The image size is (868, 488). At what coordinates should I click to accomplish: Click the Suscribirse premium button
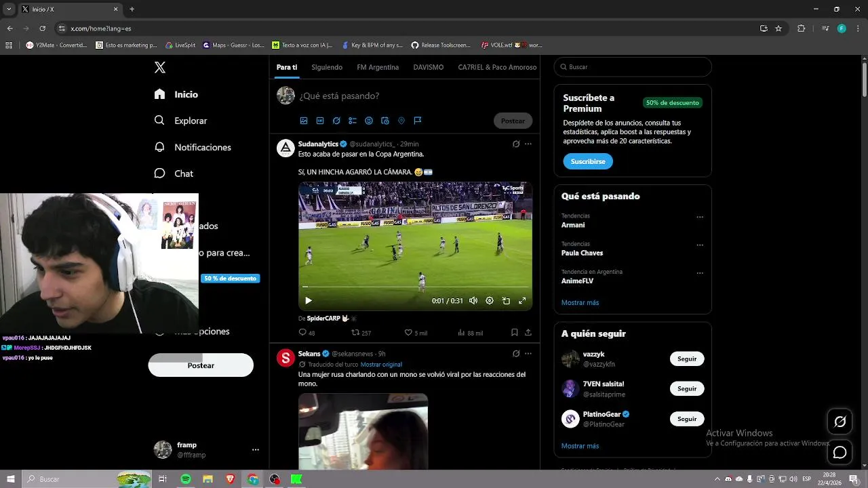click(588, 161)
